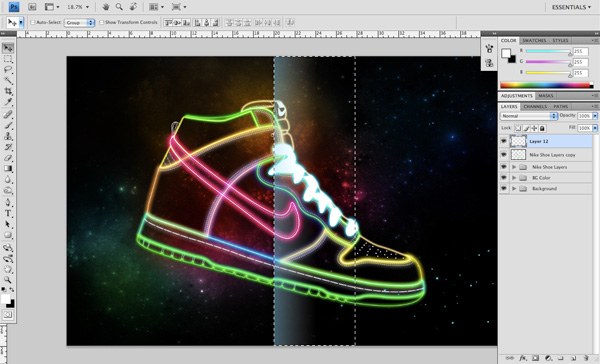Open the Opacity slider dropdown arrow
The image size is (600, 364).
(x=595, y=116)
